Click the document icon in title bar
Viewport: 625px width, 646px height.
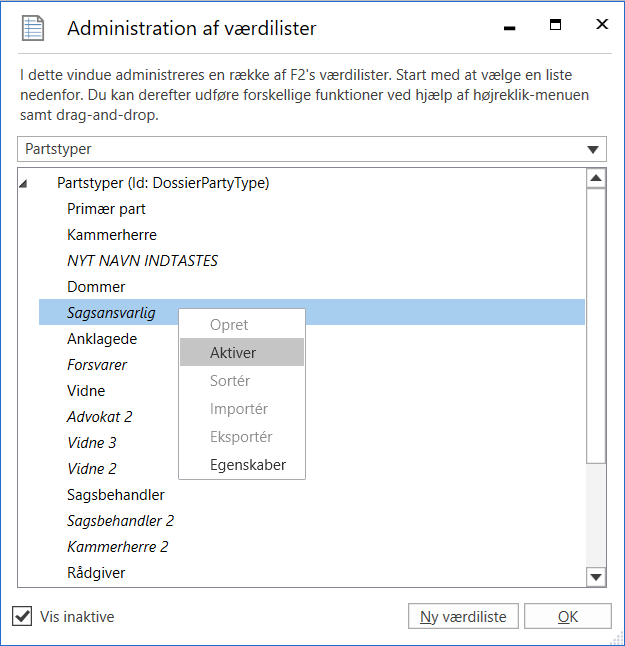coord(34,27)
